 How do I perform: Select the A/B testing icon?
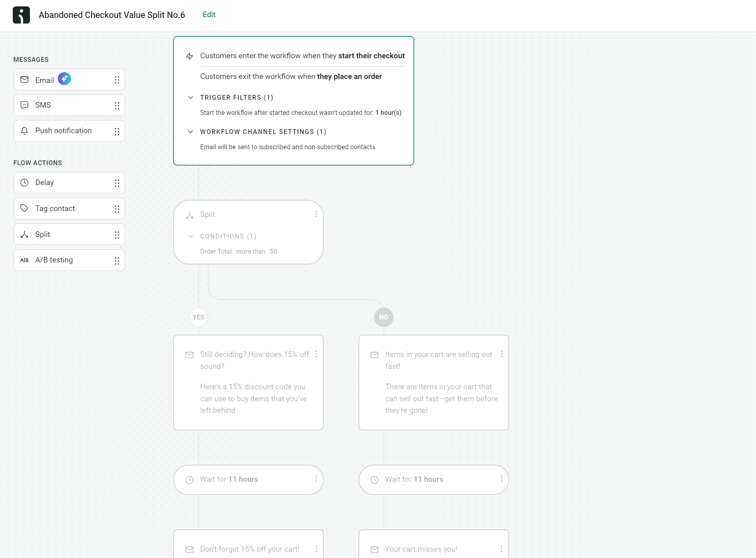[24, 260]
